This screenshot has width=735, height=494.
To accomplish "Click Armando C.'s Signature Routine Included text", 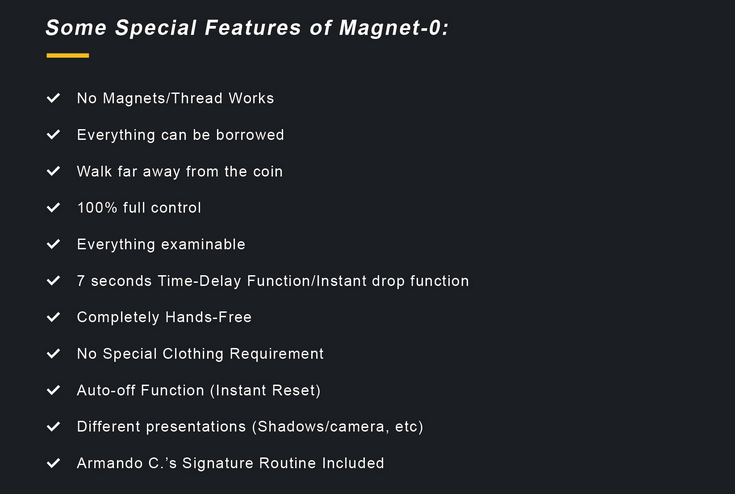I will tap(230, 463).
